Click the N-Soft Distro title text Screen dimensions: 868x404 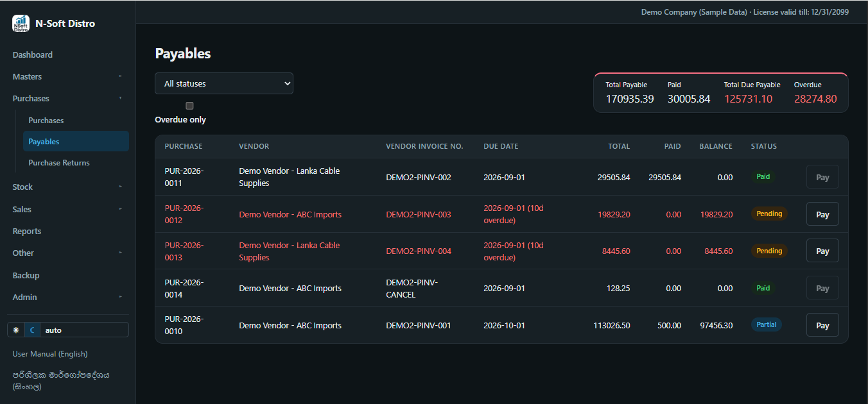65,24
